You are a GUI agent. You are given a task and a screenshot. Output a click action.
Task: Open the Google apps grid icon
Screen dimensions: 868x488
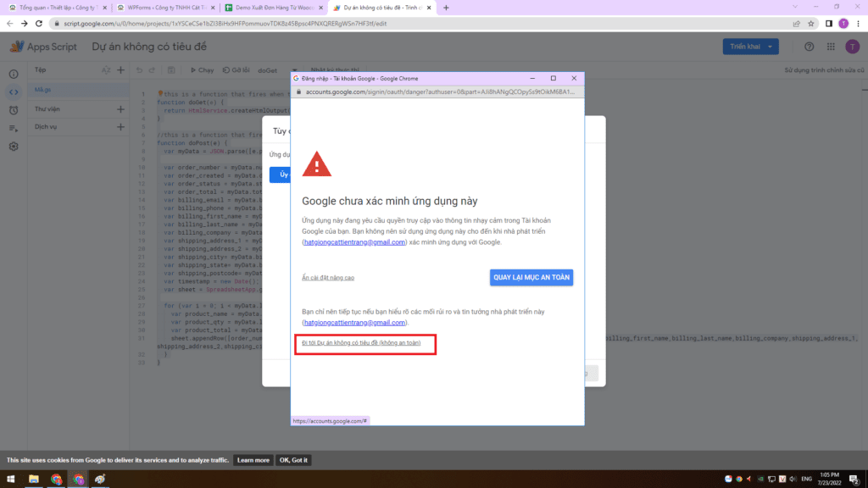coord(831,47)
